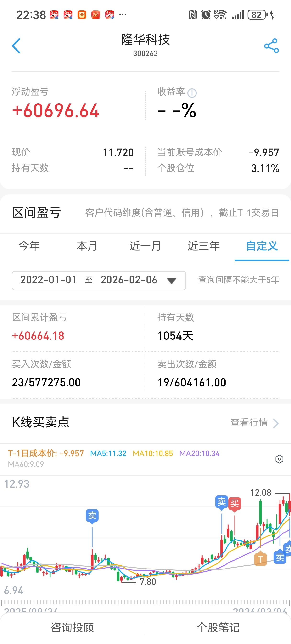Tap the buy count 23/577275.00
Screen dimensions: 291x644
pos(46,382)
